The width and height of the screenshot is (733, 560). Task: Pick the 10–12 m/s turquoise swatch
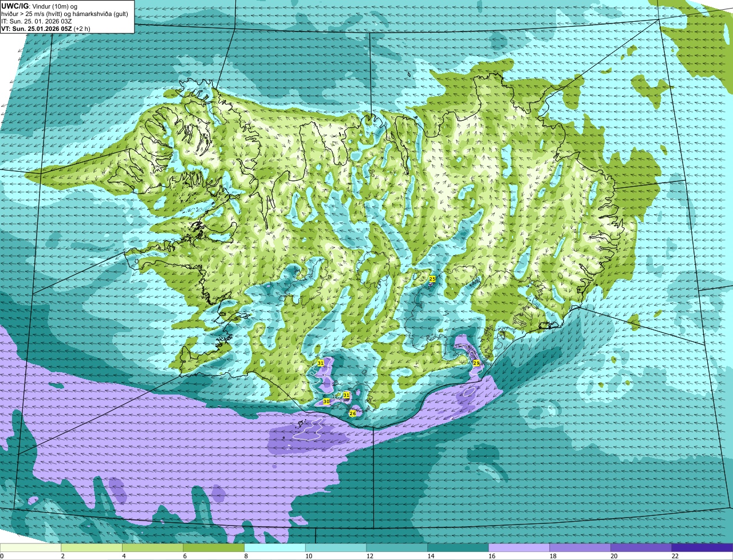336,548
